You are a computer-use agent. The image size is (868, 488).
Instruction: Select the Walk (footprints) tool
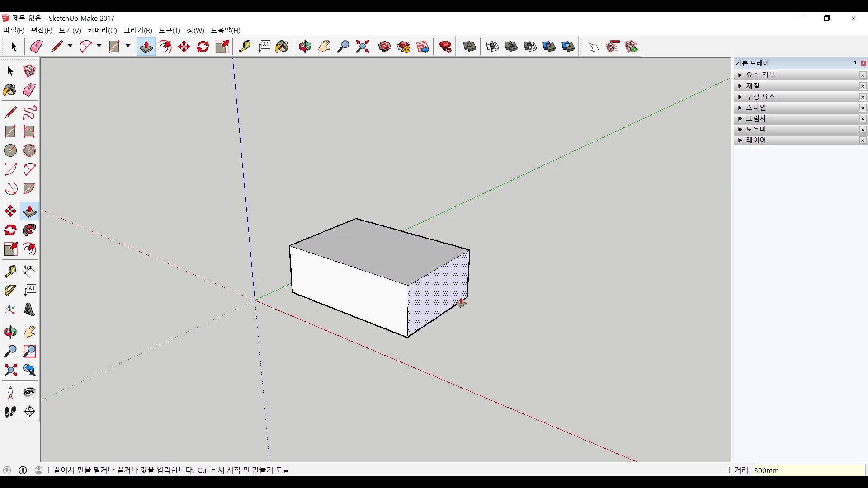(10, 412)
